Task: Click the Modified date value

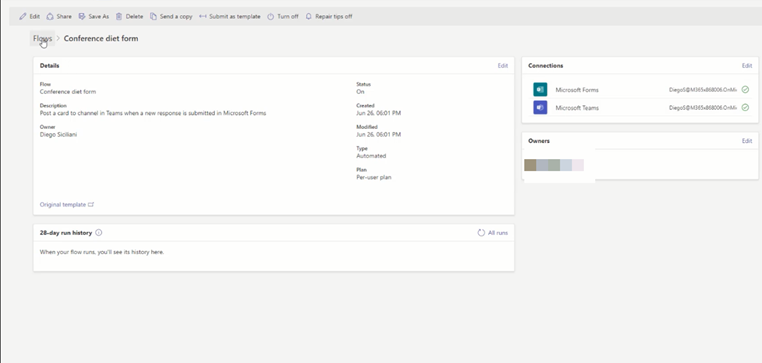Action: point(379,135)
